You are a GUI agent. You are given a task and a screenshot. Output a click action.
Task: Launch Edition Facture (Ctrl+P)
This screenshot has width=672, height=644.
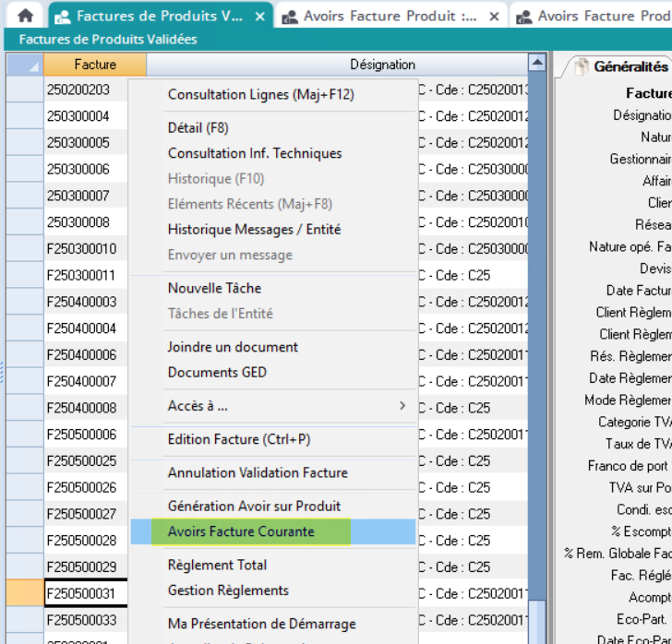coord(239,439)
